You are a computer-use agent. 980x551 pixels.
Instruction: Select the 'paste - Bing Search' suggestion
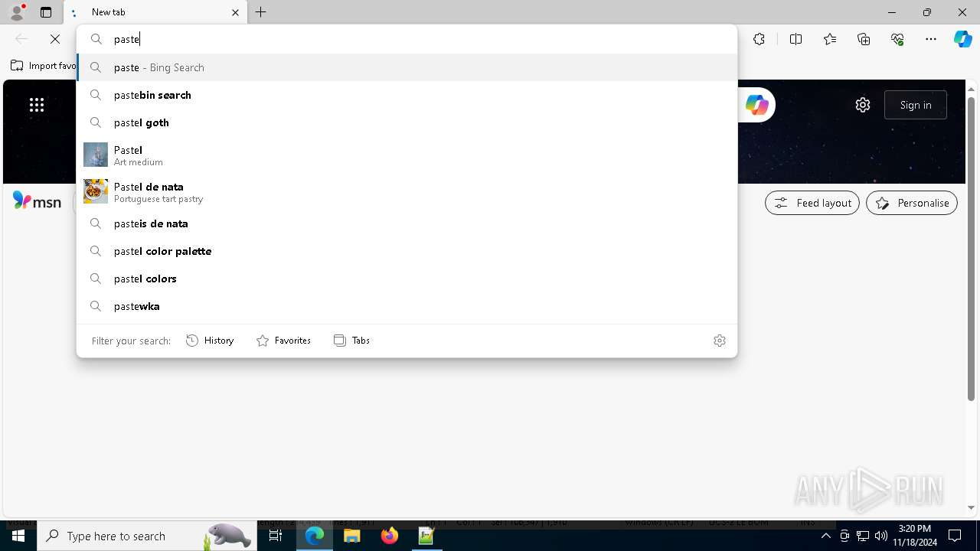[407, 67]
